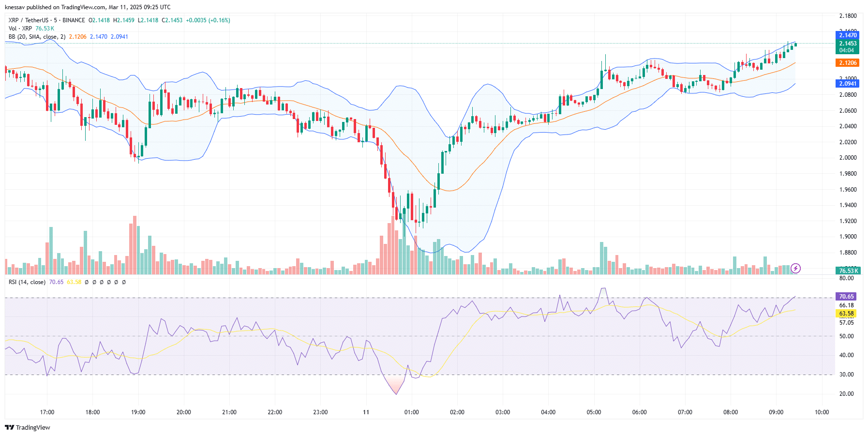
Task: Click purple 70.65 label on RSI axis
Action: click(x=847, y=297)
